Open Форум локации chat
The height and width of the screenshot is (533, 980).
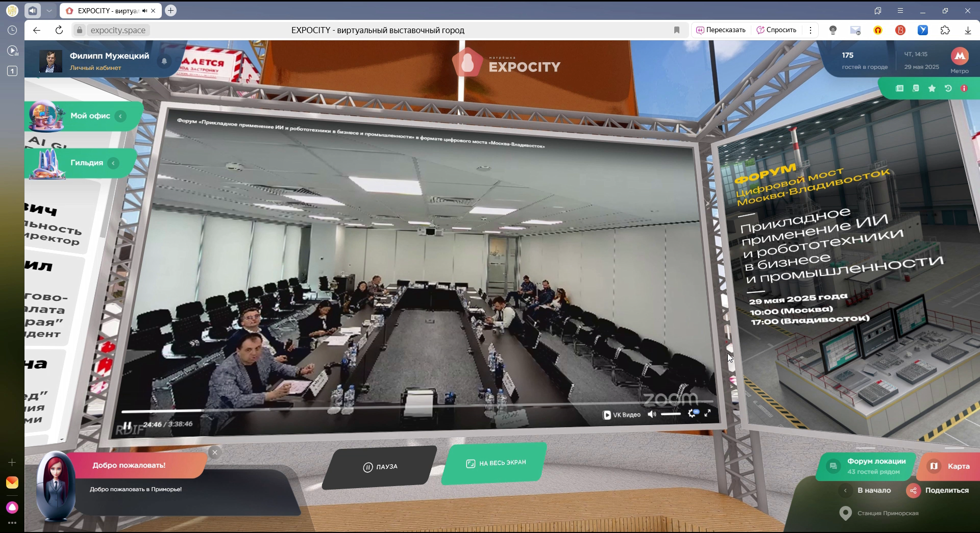pos(866,466)
